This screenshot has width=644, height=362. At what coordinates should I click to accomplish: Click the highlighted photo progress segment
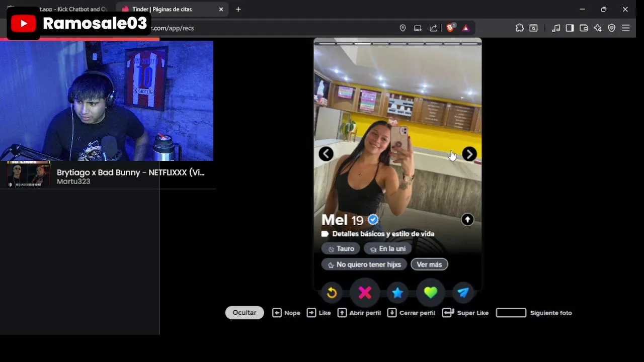click(363, 44)
